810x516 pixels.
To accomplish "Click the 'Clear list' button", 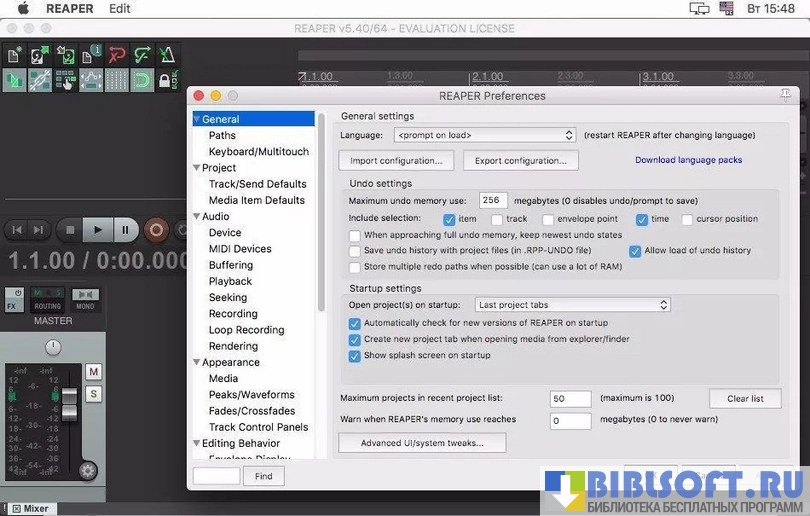I will [x=745, y=399].
